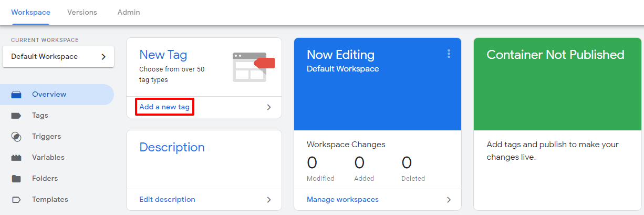Open three-dot menu on Now Editing card
This screenshot has width=644, height=215.
pos(449,54)
